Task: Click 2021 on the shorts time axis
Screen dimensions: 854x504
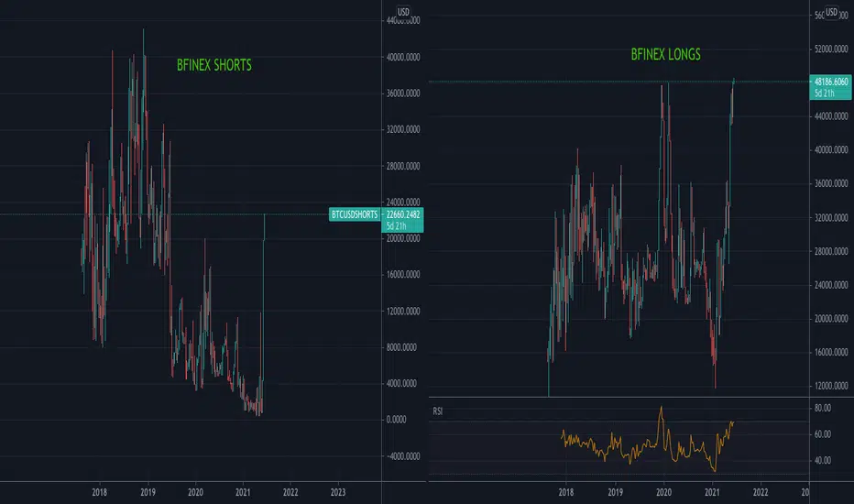Action: [243, 493]
